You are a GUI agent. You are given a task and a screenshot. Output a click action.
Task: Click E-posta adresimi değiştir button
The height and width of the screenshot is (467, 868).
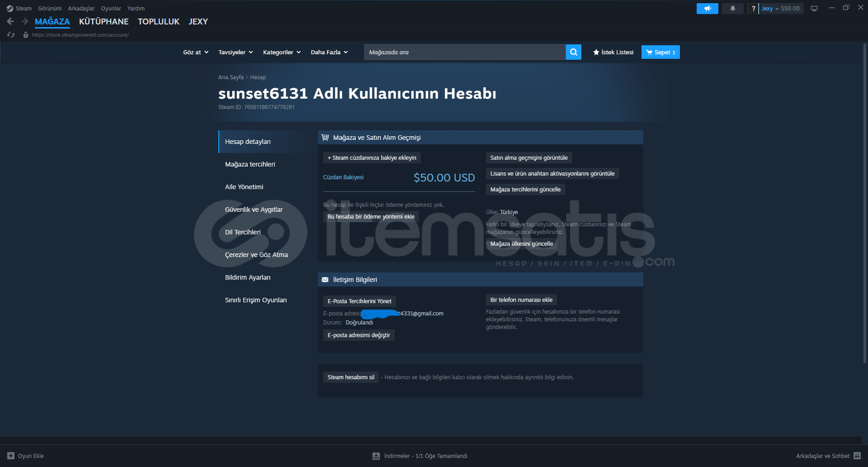click(x=359, y=335)
